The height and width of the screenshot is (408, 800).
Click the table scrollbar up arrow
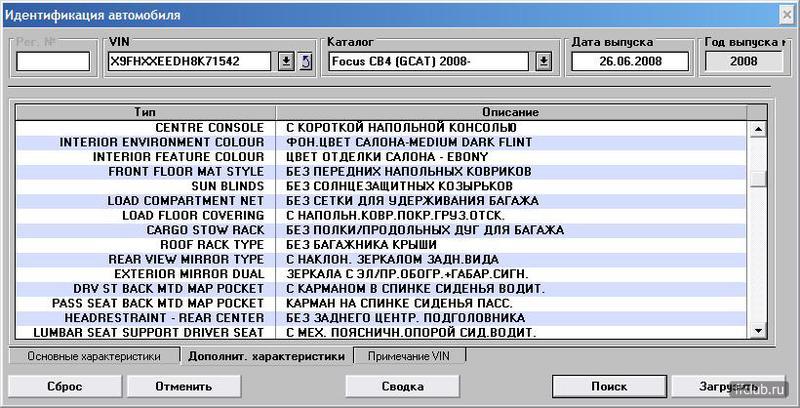pos(758,129)
